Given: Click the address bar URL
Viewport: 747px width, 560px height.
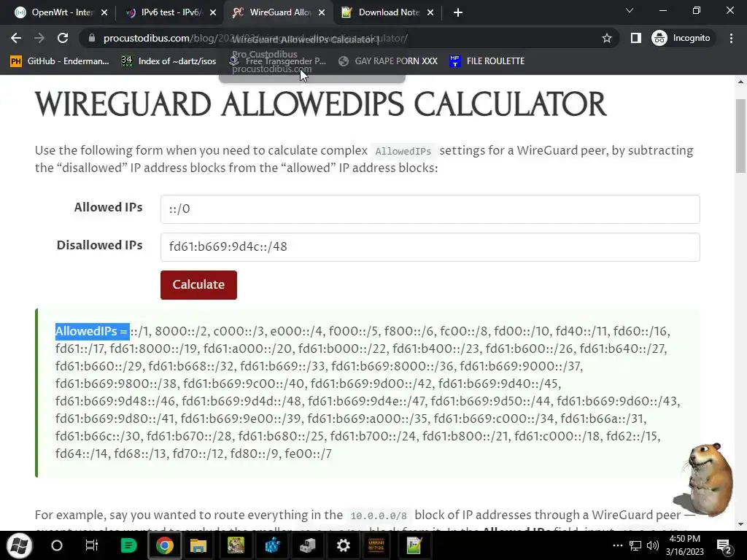Looking at the screenshot, I should point(255,38).
